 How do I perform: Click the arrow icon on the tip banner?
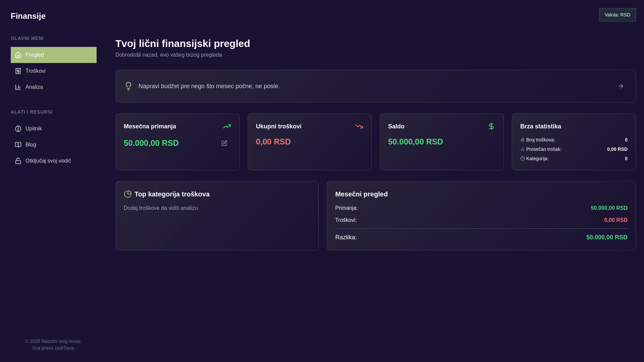[621, 86]
